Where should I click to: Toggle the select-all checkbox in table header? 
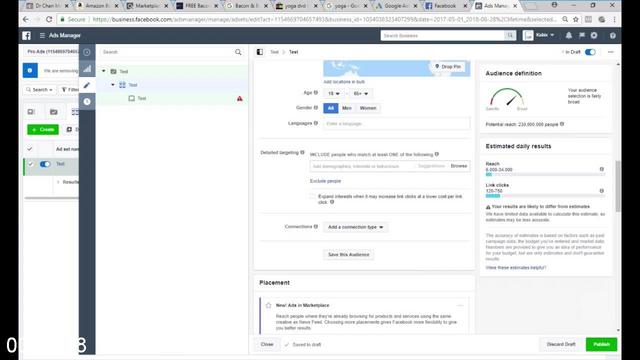click(x=29, y=149)
